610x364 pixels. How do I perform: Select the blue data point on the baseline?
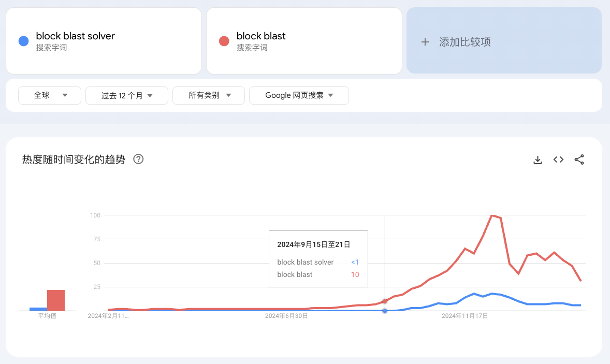click(x=385, y=311)
